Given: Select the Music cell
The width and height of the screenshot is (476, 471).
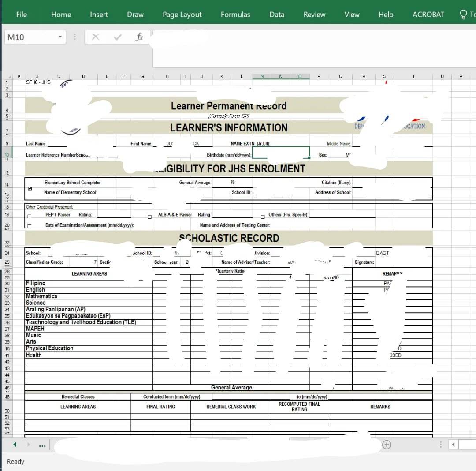Looking at the screenshot, I should point(89,335).
